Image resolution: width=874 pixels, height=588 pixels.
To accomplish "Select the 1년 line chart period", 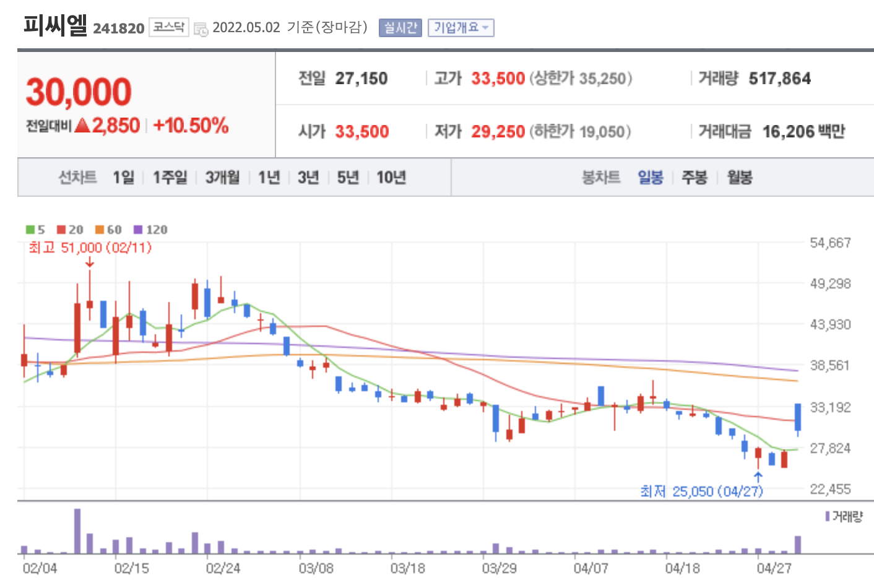I will click(x=269, y=178).
